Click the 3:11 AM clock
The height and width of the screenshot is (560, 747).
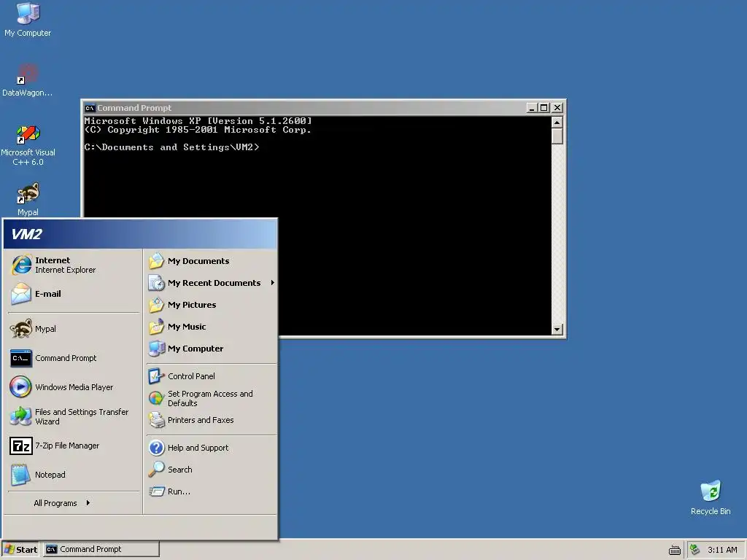pos(722,550)
